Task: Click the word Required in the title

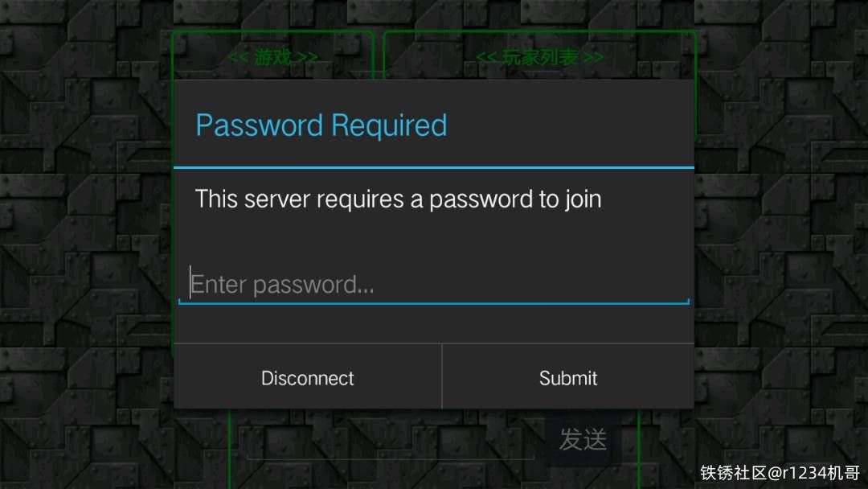Action: click(389, 126)
